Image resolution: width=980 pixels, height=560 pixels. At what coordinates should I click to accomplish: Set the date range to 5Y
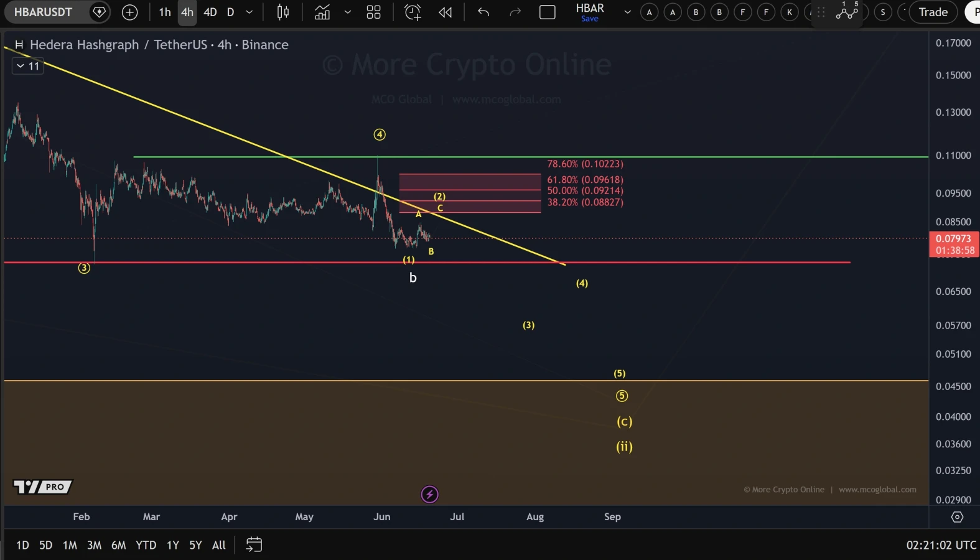point(195,545)
